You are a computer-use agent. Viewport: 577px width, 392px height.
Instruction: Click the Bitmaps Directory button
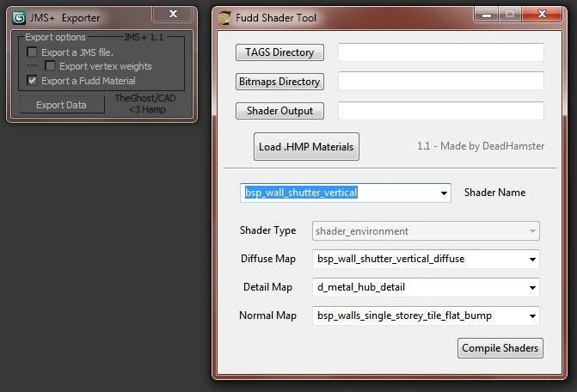(x=279, y=82)
